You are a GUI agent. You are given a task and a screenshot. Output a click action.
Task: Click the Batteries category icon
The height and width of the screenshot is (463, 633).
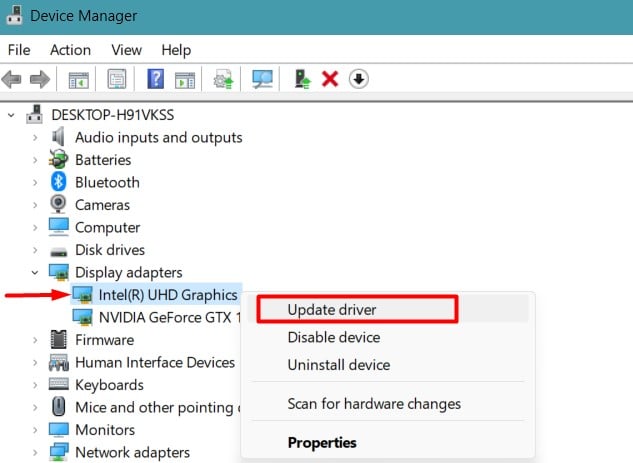[59, 159]
